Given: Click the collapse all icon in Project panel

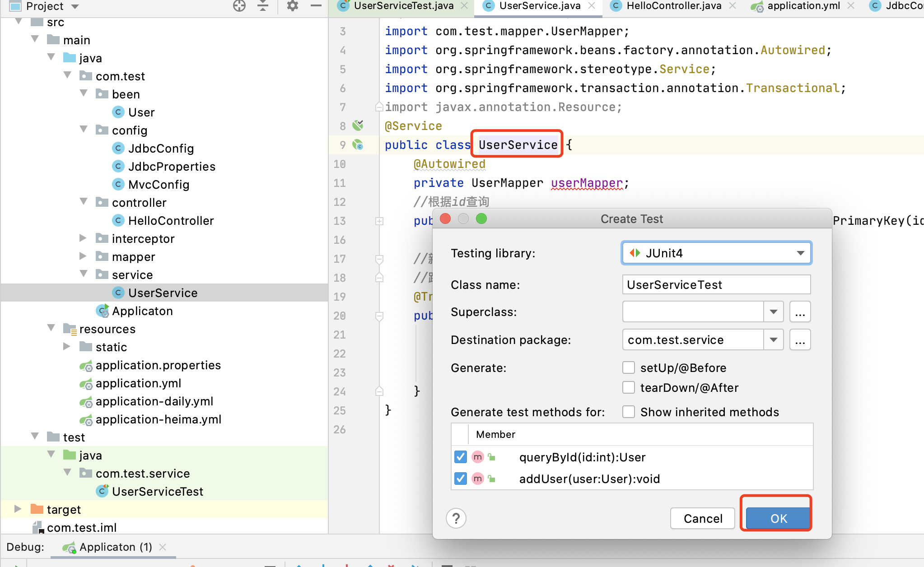Looking at the screenshot, I should coord(263,6).
